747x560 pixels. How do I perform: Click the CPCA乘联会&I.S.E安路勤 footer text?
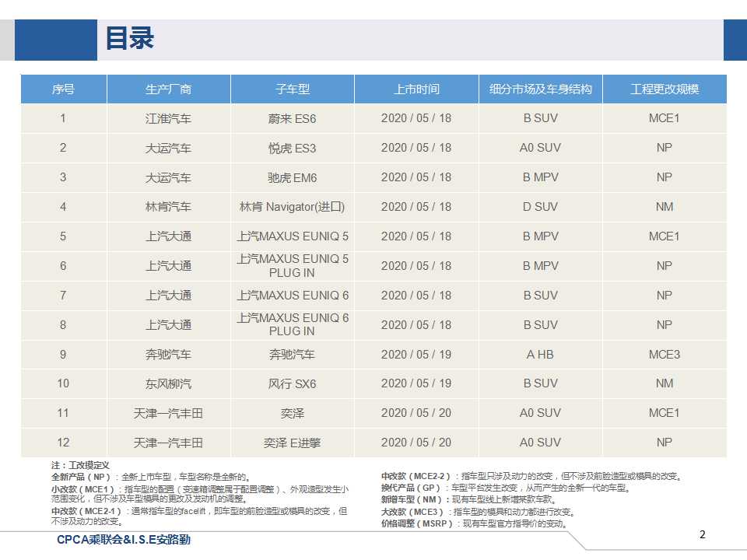124,540
